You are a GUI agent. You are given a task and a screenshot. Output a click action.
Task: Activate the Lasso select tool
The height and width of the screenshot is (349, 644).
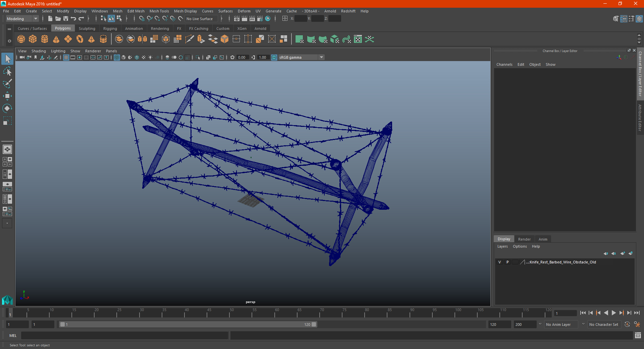(7, 71)
